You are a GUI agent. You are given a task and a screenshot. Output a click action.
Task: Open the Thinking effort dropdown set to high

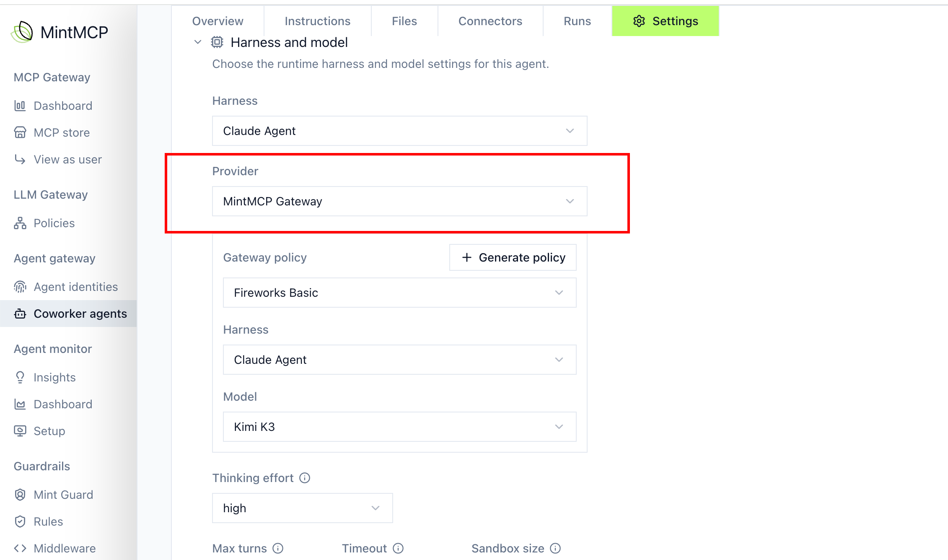pos(302,508)
